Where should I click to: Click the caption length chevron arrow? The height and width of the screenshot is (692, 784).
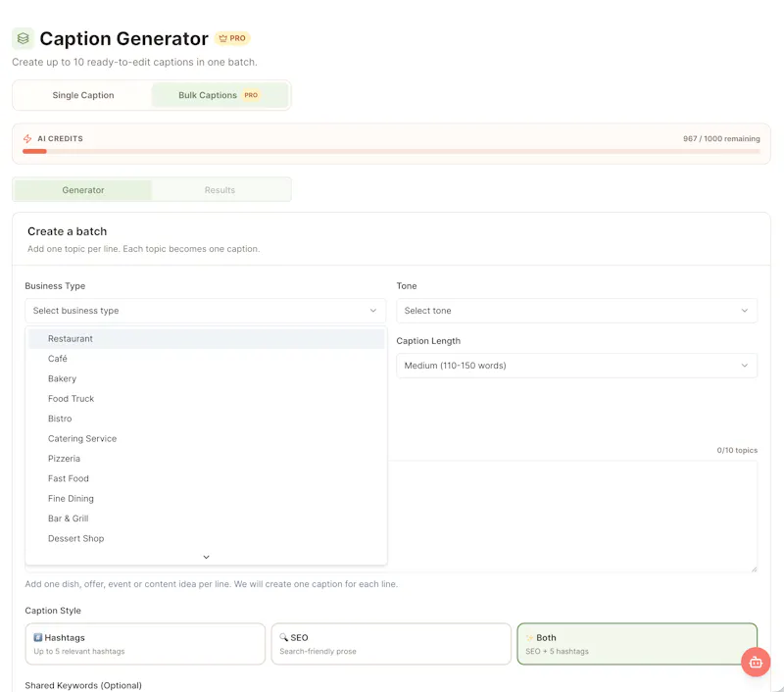745,366
